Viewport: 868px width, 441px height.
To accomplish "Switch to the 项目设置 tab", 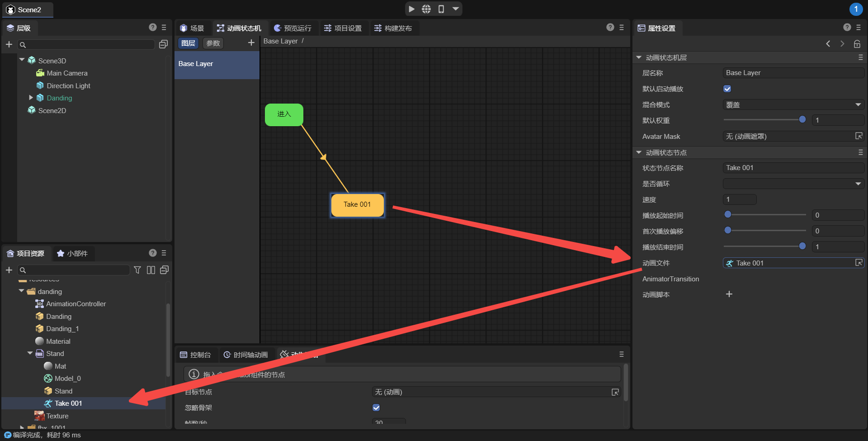I will [x=343, y=28].
